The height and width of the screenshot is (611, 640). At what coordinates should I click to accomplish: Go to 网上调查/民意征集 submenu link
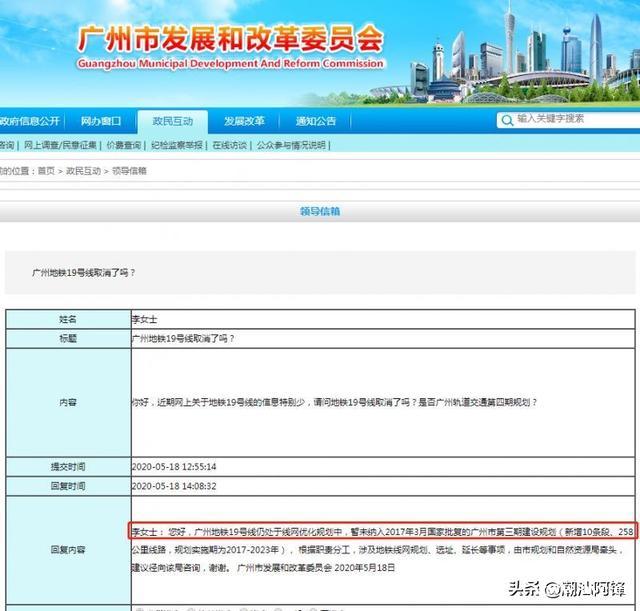tap(60, 145)
